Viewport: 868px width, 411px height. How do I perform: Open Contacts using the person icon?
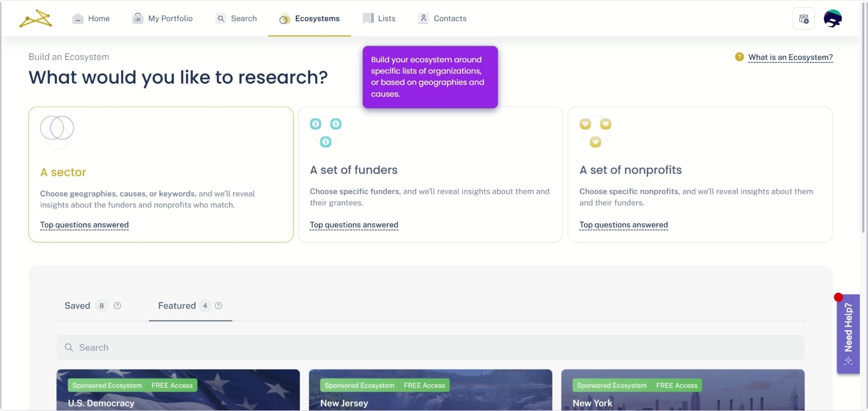[423, 18]
